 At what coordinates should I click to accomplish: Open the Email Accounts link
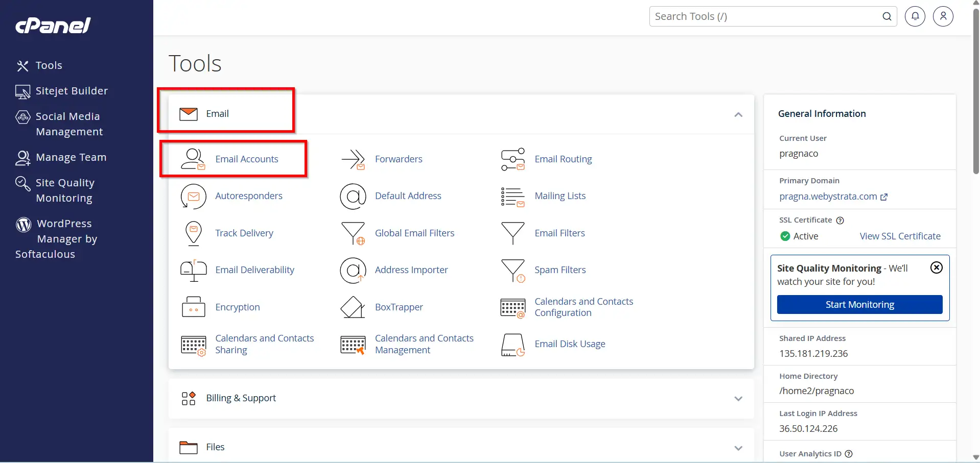coord(247,159)
